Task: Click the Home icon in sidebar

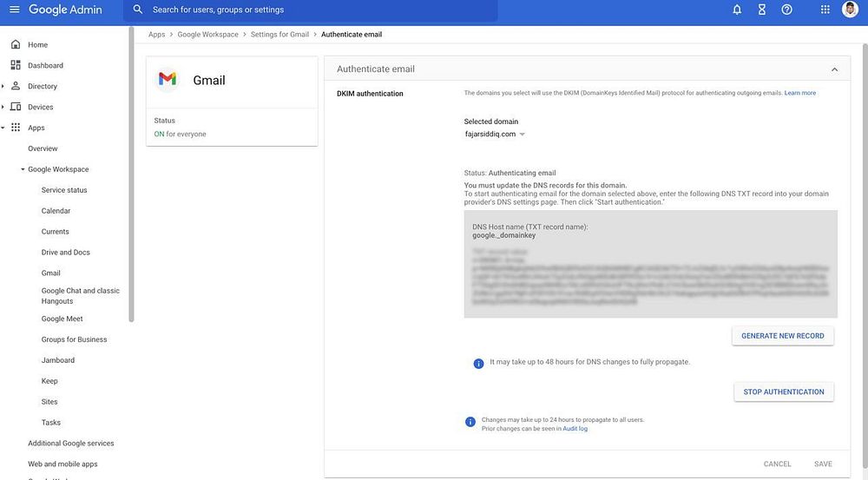Action: click(16, 44)
